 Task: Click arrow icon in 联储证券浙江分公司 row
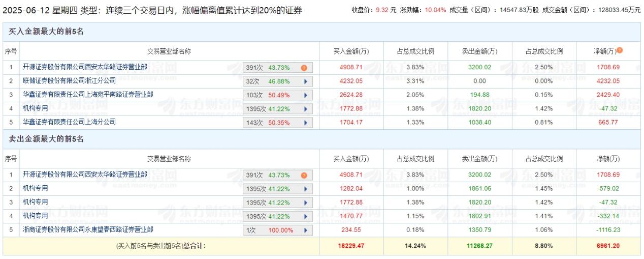(x=305, y=81)
